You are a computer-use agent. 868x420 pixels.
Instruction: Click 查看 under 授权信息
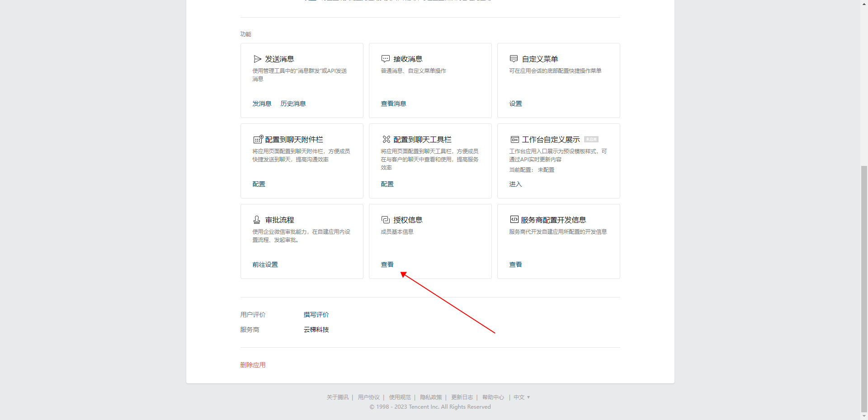(x=387, y=264)
